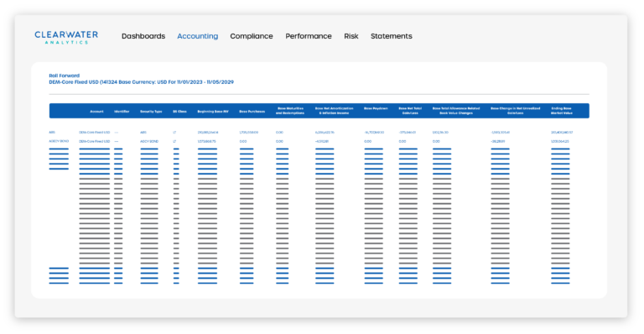Select the ABS row label
The height and width of the screenshot is (334, 644).
pos(52,133)
